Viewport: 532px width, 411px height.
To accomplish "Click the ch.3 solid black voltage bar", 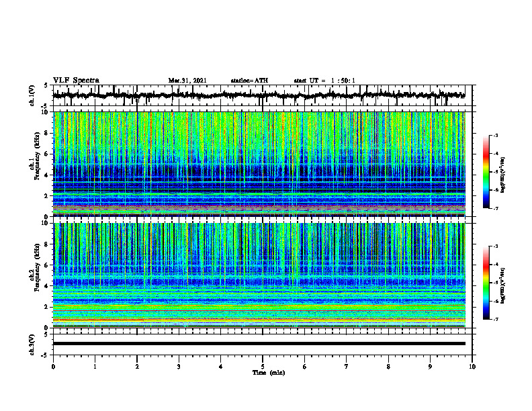I will (x=259, y=344).
